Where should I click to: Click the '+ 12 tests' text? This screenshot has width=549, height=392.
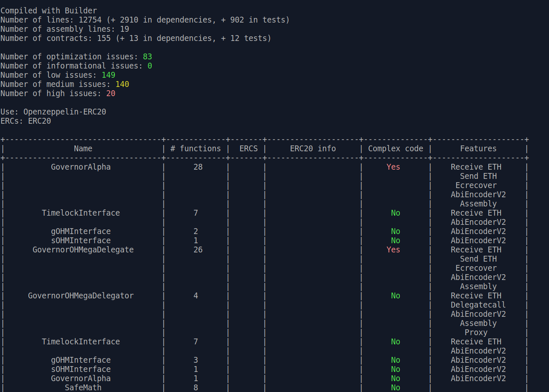244,38
